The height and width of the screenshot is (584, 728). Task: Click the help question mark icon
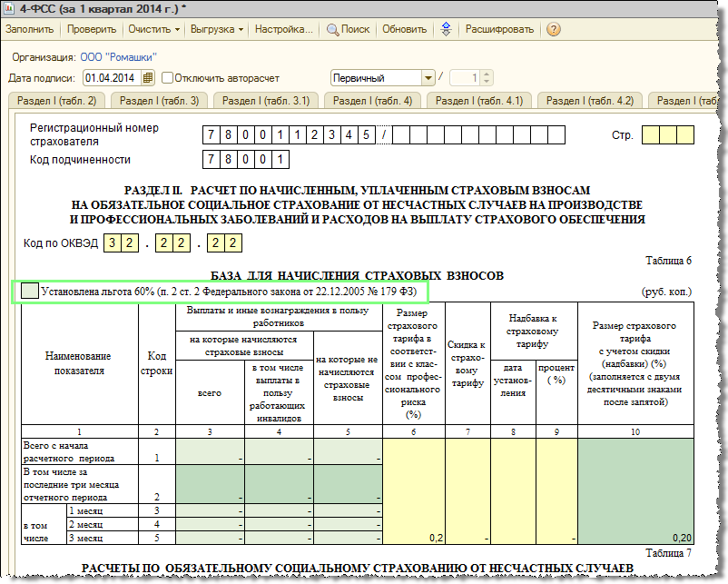pos(553,29)
